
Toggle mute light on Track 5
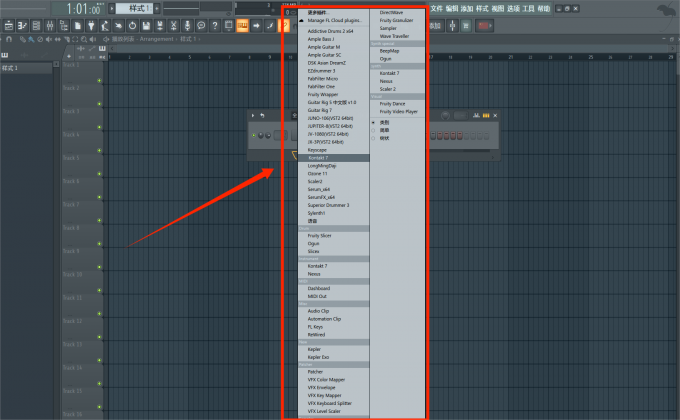[99, 174]
